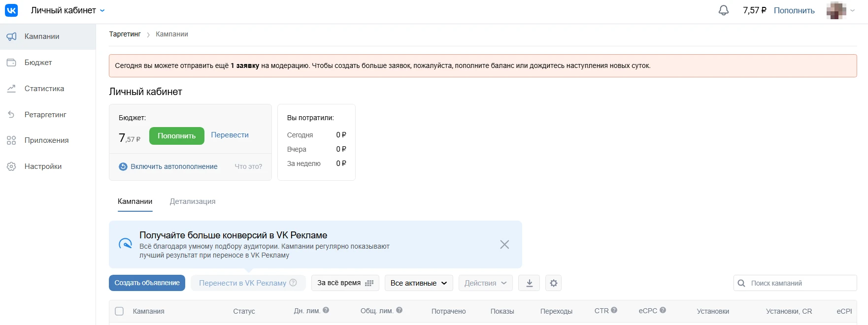Open Статистика in the sidebar
The width and height of the screenshot is (868, 325).
(x=44, y=89)
